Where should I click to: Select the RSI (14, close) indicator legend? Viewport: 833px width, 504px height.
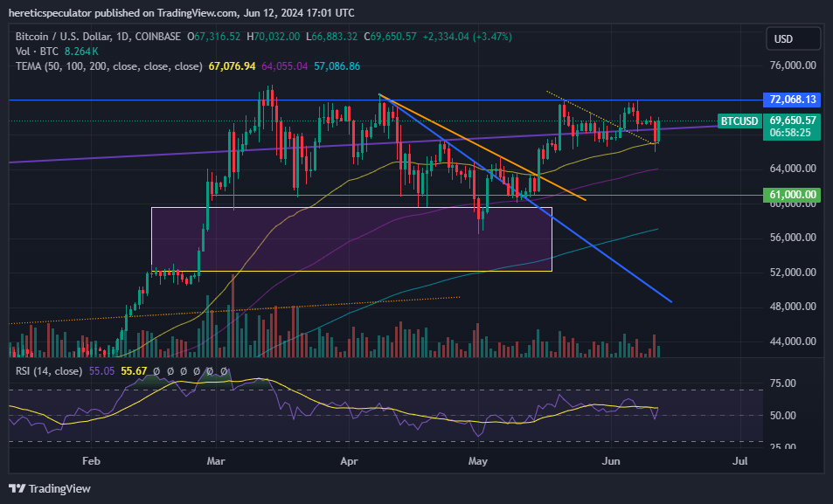click(49, 370)
